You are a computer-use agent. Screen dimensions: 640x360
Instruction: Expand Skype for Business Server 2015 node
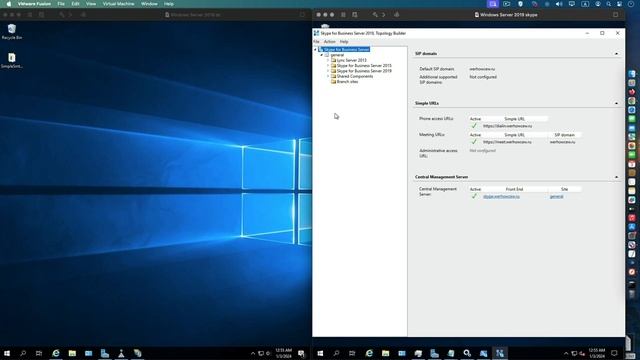(x=328, y=65)
